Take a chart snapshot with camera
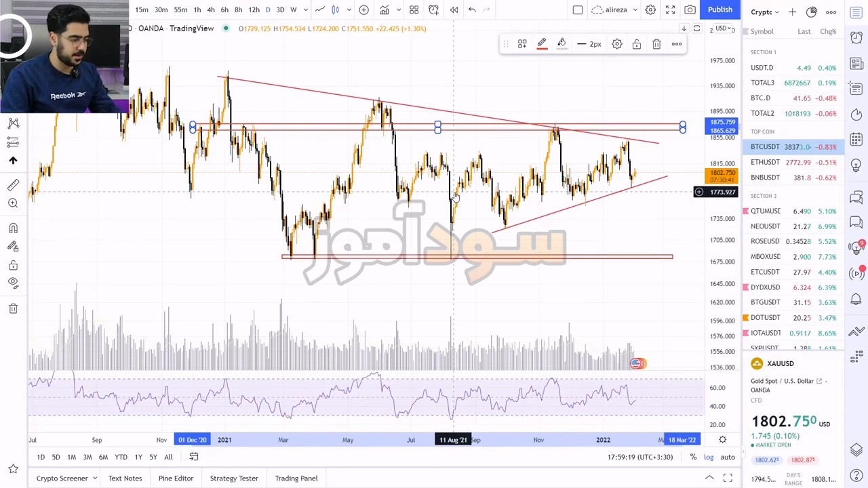 coord(690,9)
